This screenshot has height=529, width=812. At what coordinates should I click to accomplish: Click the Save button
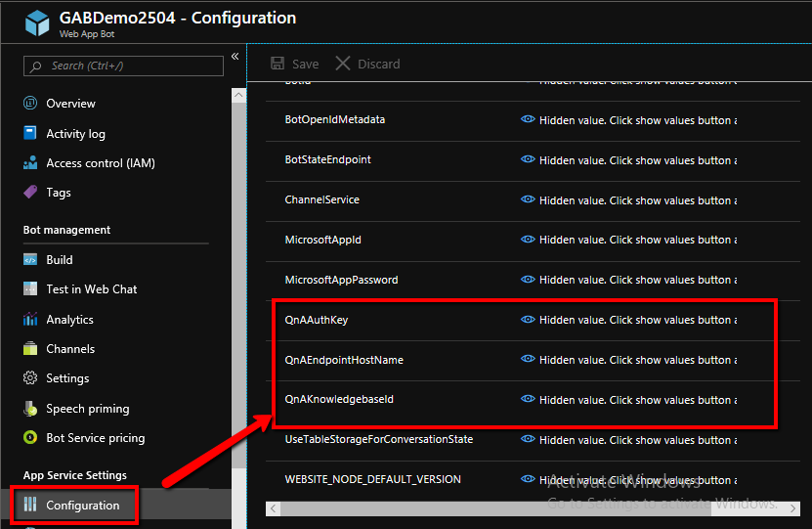(295, 64)
